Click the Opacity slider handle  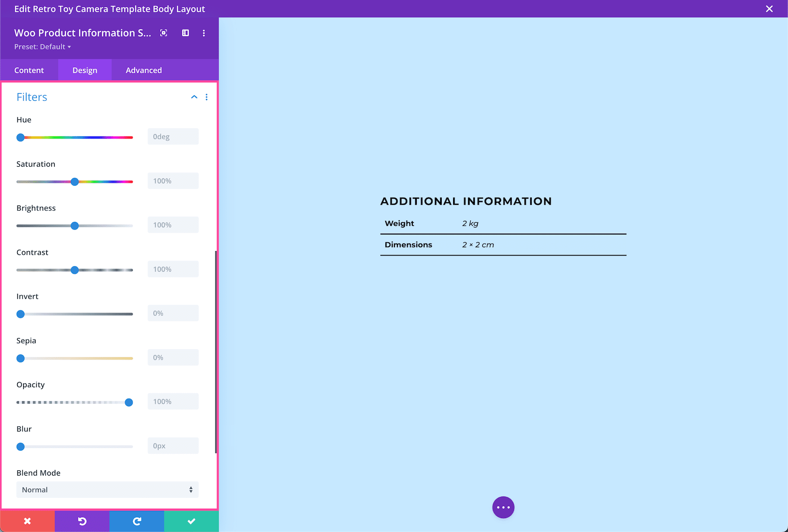point(129,402)
